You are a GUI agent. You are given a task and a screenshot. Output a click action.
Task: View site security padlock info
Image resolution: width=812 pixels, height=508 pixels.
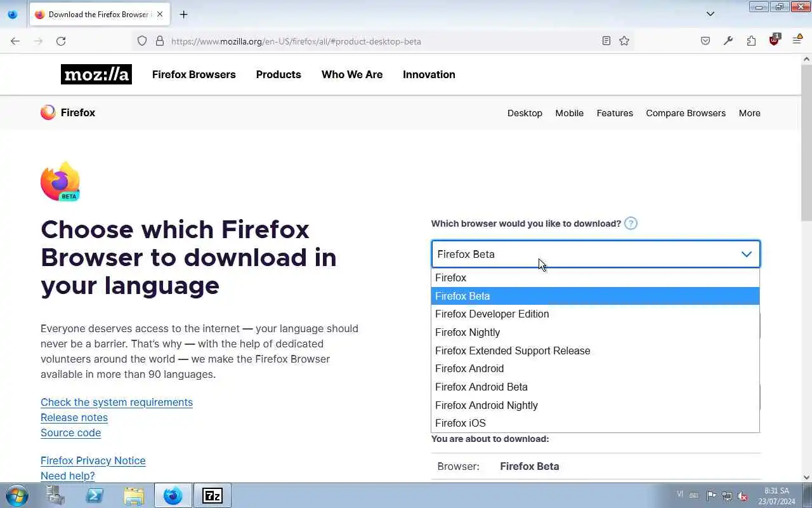pos(160,41)
